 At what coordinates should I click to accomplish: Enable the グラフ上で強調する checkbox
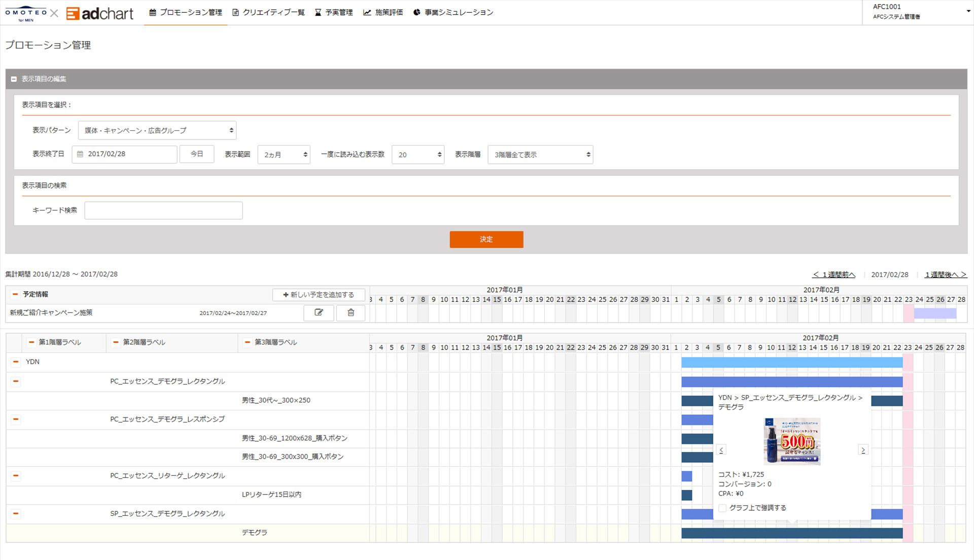(x=723, y=508)
